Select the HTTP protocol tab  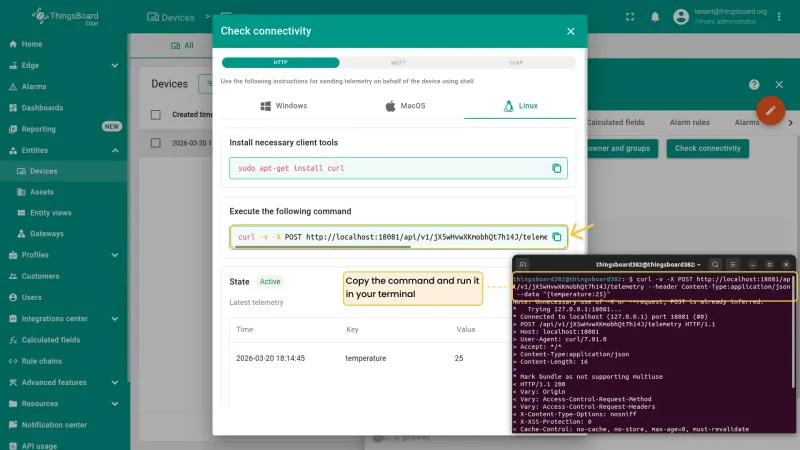[x=281, y=62]
